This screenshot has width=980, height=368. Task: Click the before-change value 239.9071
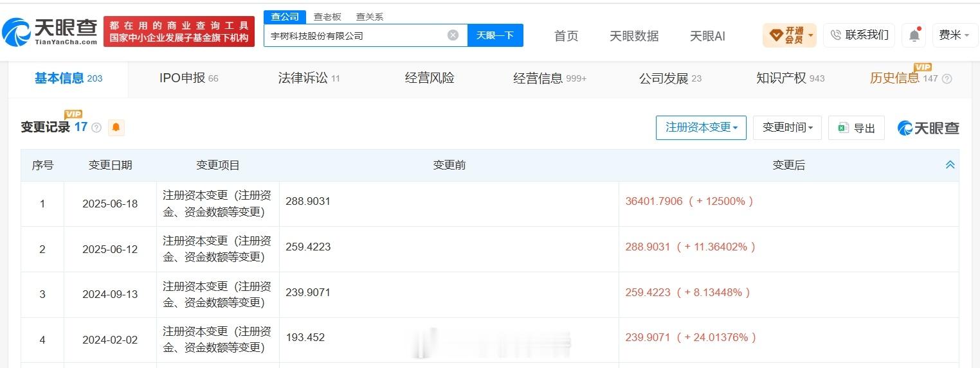[308, 292]
